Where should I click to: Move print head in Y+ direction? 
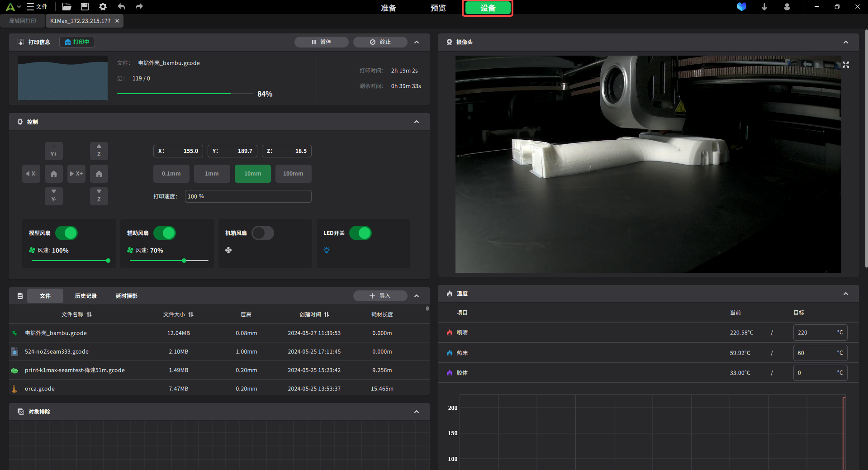click(x=54, y=151)
